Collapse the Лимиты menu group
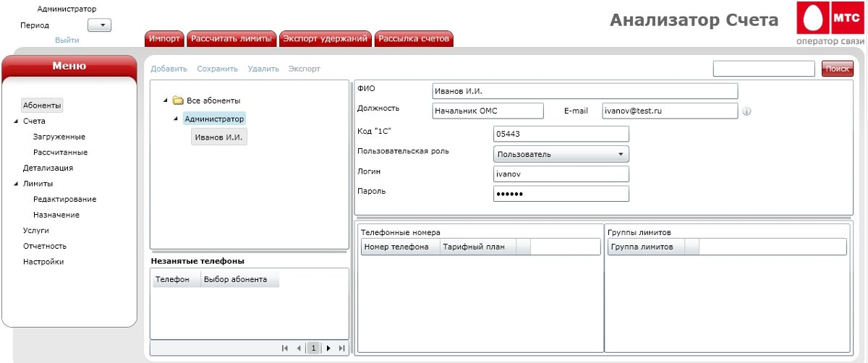868x363 pixels. pos(16,184)
